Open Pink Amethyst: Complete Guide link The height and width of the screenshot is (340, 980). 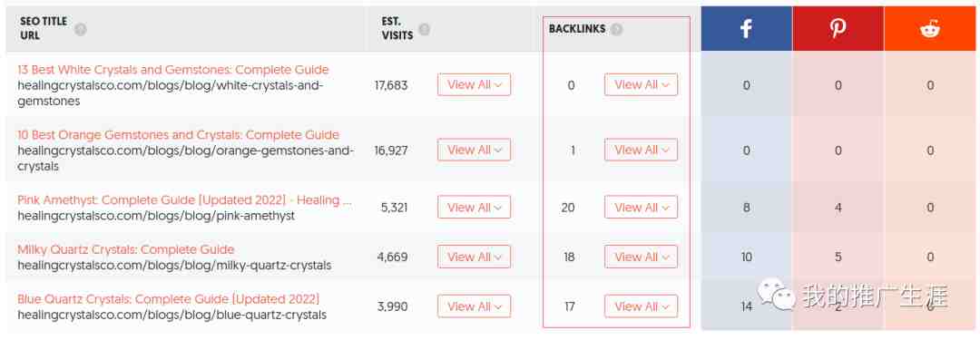[184, 200]
